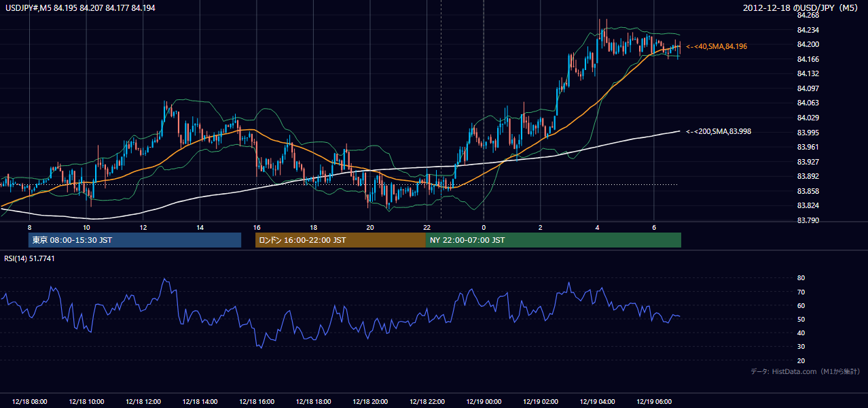Click hour label 0 under price chart
Image resolution: width=868 pixels, height=408 pixels.
[484, 227]
